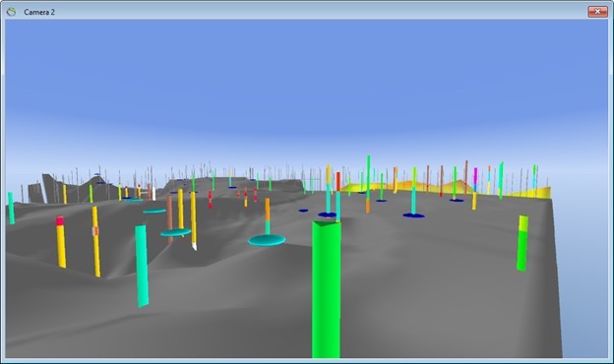614x364 pixels.
Task: Select the teal flat column at left foreground
Action: click(142, 267)
